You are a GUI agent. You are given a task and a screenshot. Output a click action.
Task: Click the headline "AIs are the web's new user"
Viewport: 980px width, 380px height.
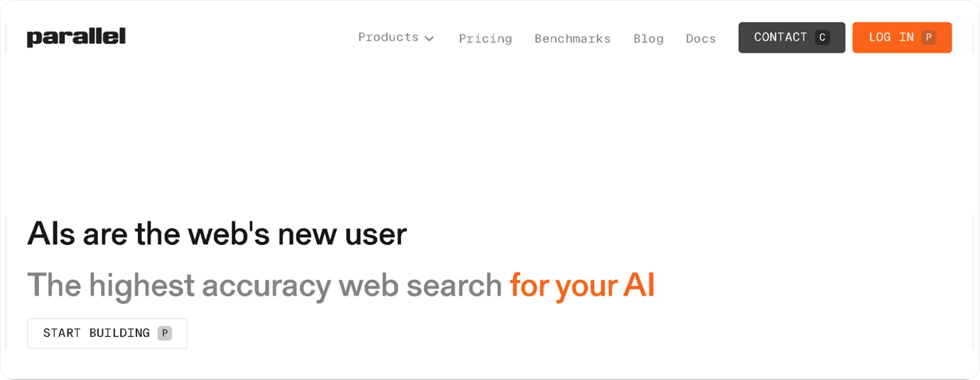coord(217,234)
